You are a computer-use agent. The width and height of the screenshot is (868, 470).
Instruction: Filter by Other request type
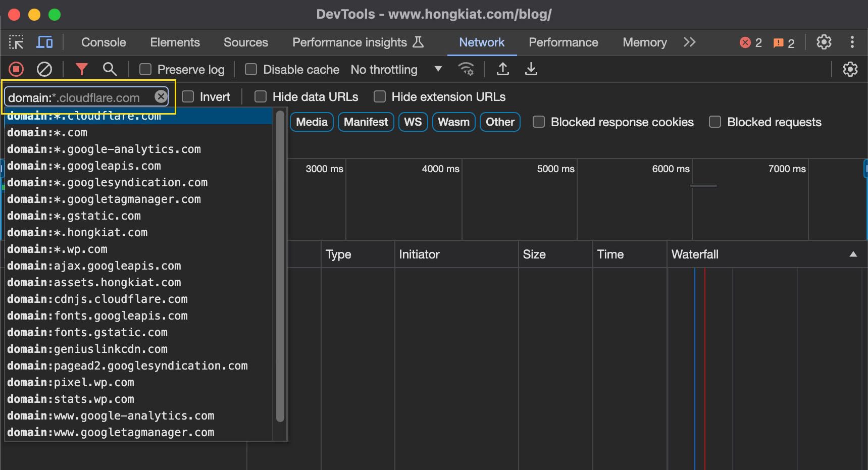pyautogui.click(x=500, y=122)
